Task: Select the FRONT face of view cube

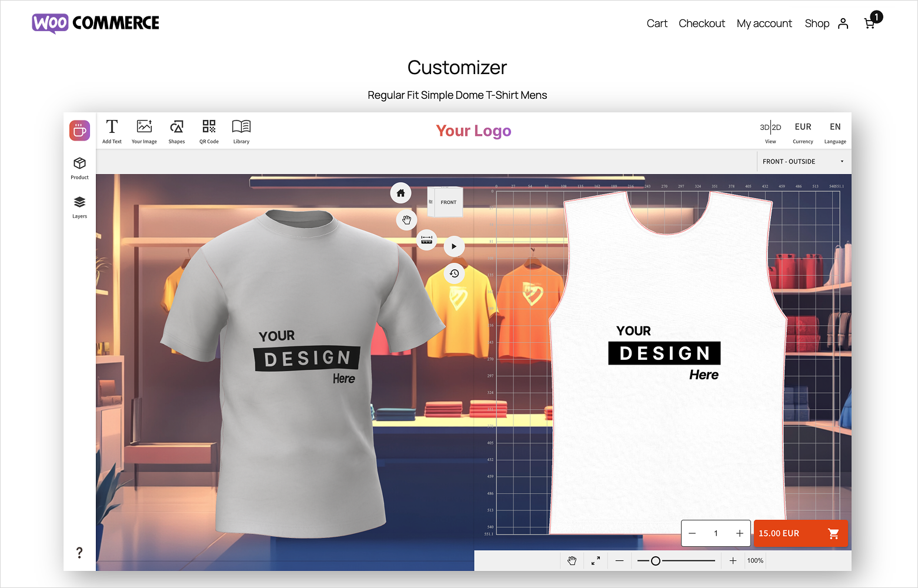Action: coord(448,202)
